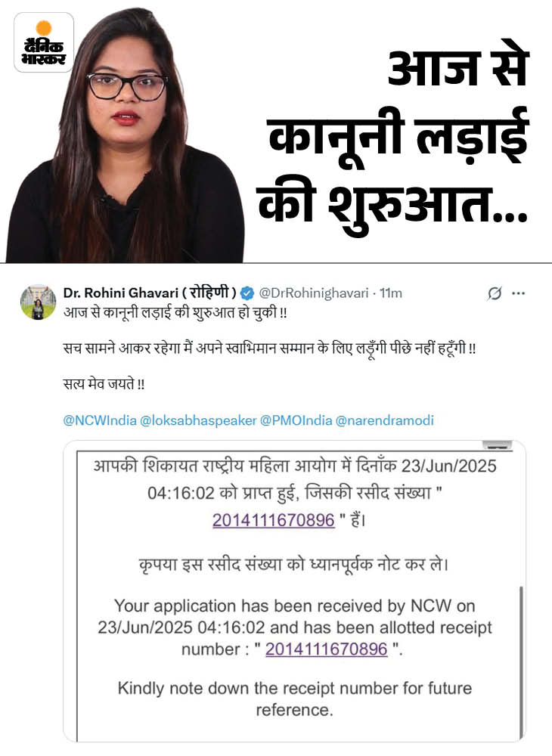Open the three-dot more options menu

pyautogui.click(x=518, y=293)
